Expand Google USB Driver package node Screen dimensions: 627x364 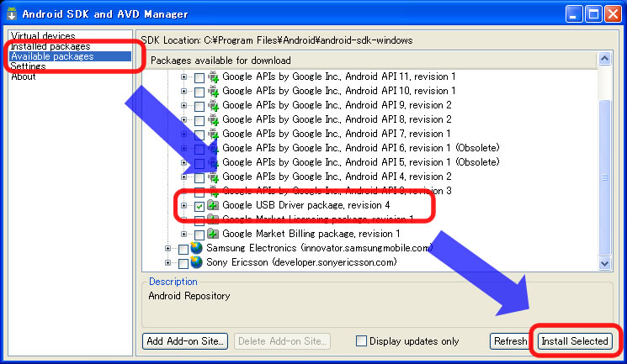pos(183,205)
